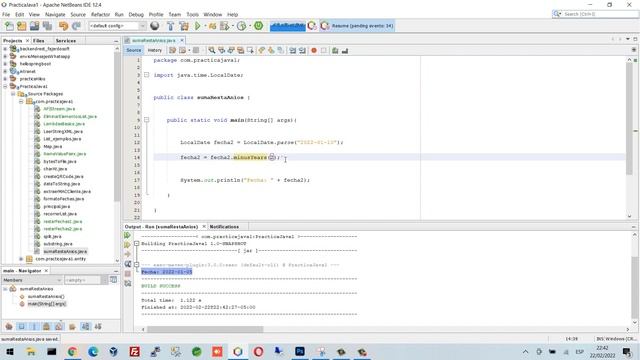Close the sumaRestaAnios.java editor tab
Viewport: 640px width, 360px height.
[182, 40]
